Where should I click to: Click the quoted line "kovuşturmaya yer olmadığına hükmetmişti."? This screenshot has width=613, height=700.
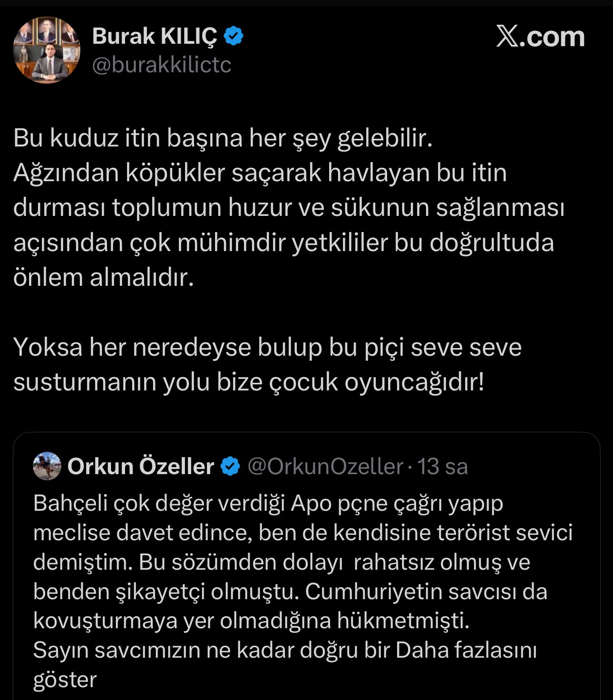pos(251,621)
